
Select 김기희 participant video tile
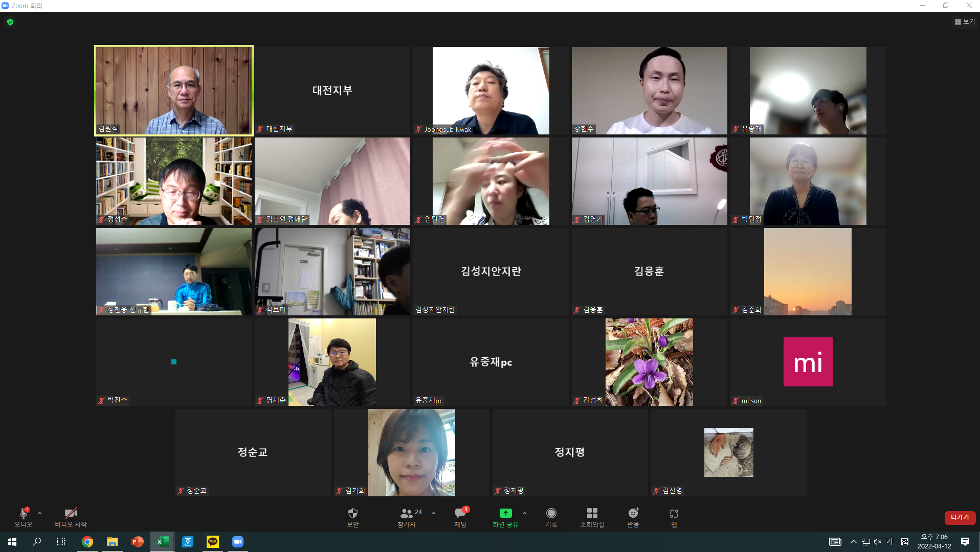(412, 452)
